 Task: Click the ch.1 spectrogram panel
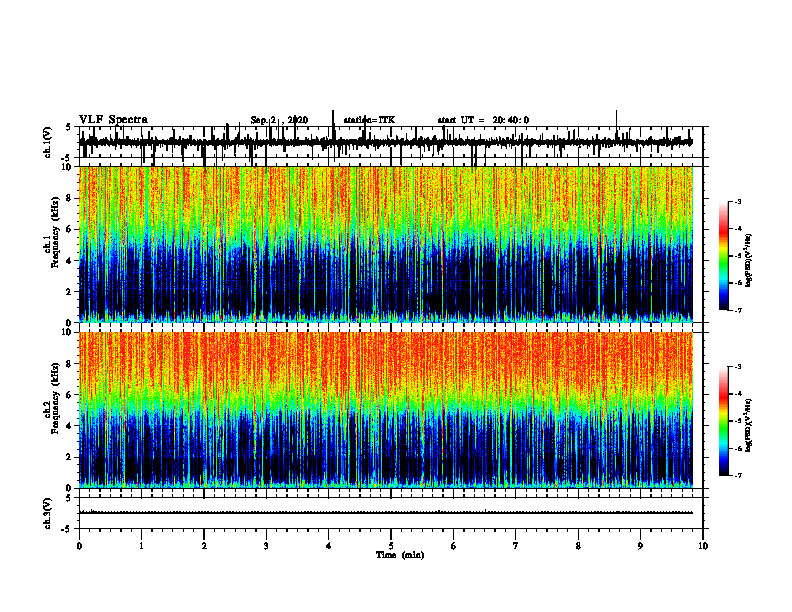tap(386, 244)
